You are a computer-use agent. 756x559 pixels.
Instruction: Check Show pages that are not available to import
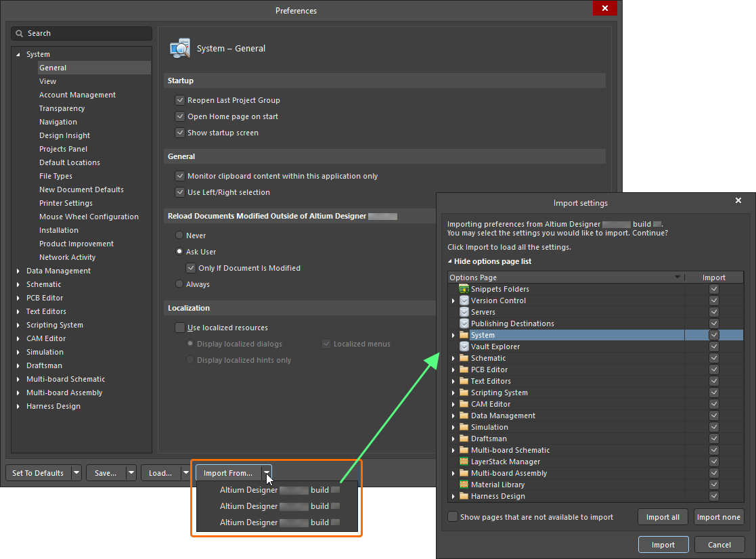[x=452, y=516]
